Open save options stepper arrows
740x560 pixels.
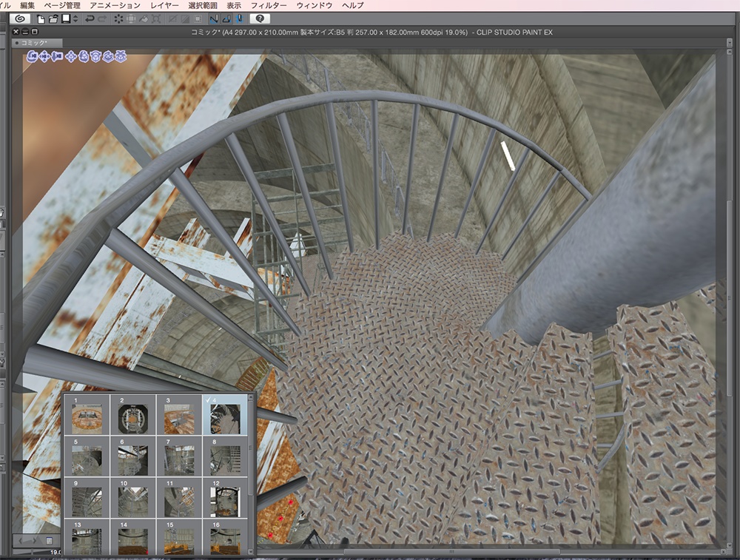click(x=75, y=19)
